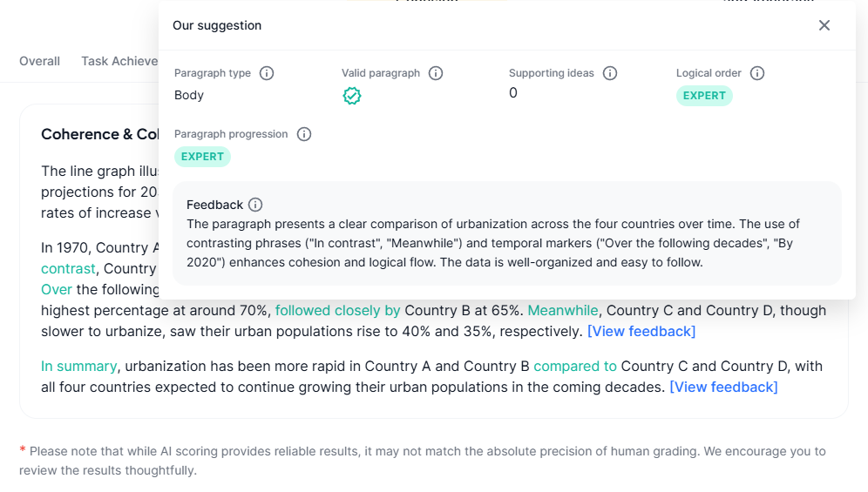Show info about Valid paragraph
This screenshot has width=868, height=492.
point(436,73)
